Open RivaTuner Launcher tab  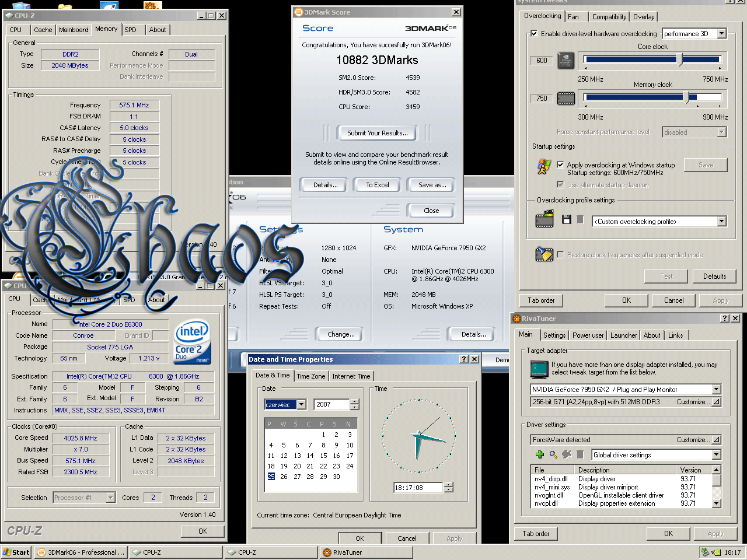pyautogui.click(x=623, y=335)
